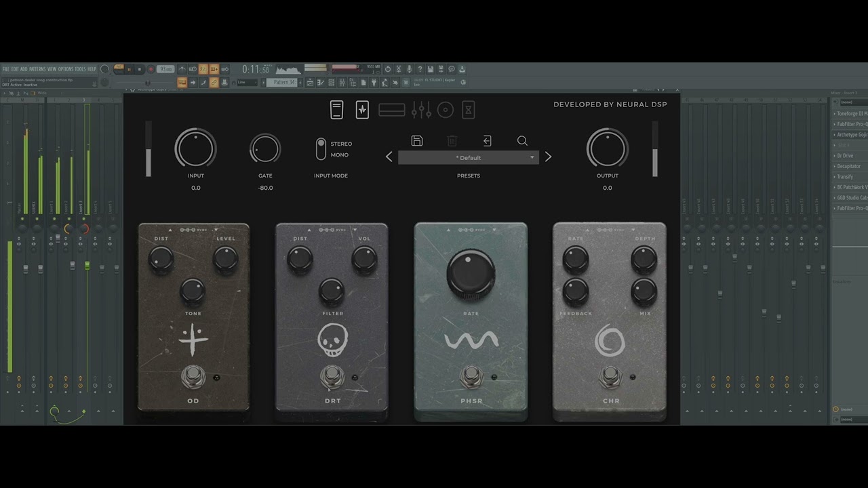868x488 pixels.
Task: Go to the previous preset arrow
Action: tap(389, 157)
